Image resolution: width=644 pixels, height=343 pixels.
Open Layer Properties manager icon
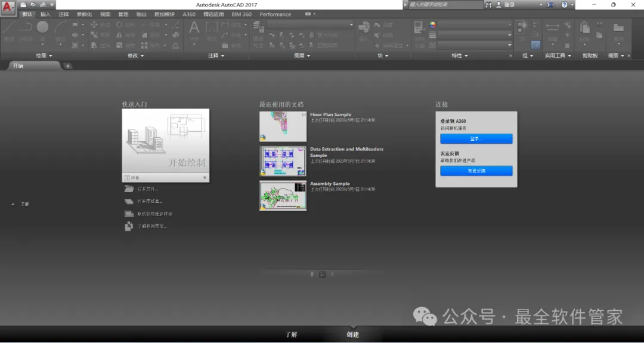(x=258, y=27)
